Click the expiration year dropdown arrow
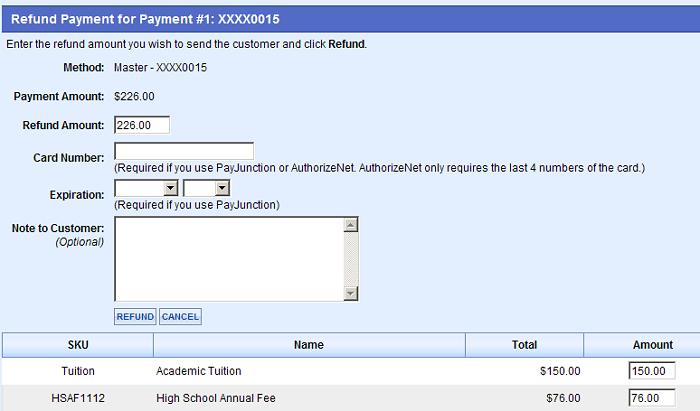Screen dimensions: 700x411 (x=222, y=187)
